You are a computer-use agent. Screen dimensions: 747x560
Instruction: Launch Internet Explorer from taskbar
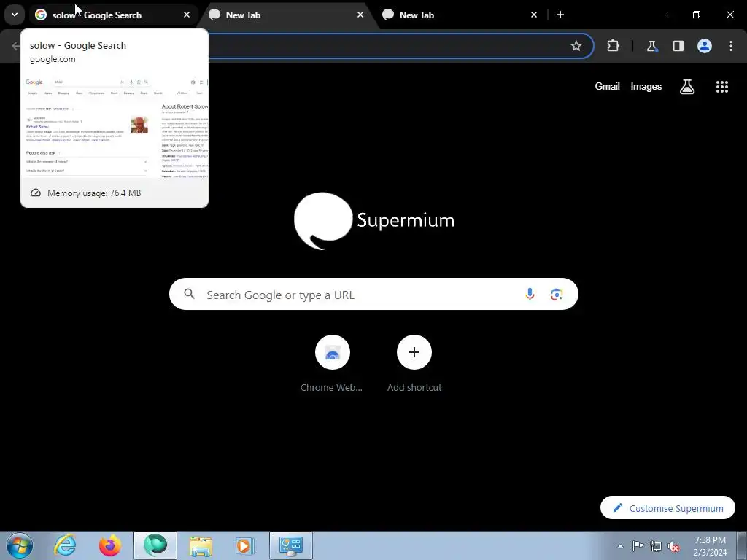pos(65,545)
